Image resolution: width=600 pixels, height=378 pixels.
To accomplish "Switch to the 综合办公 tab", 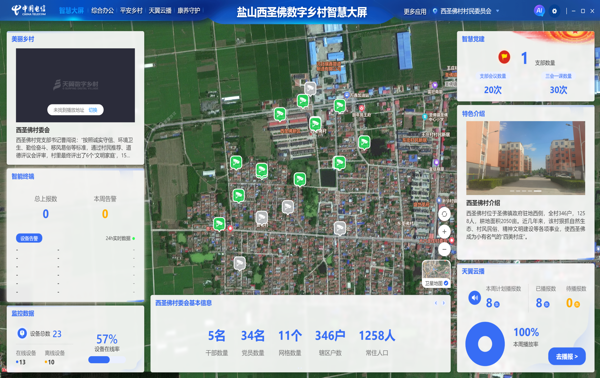I will pyautogui.click(x=103, y=11).
